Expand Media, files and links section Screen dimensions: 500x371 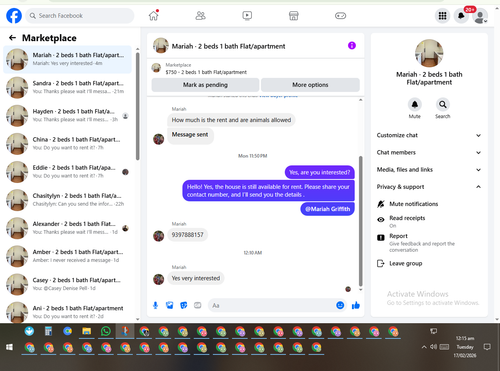(x=429, y=170)
